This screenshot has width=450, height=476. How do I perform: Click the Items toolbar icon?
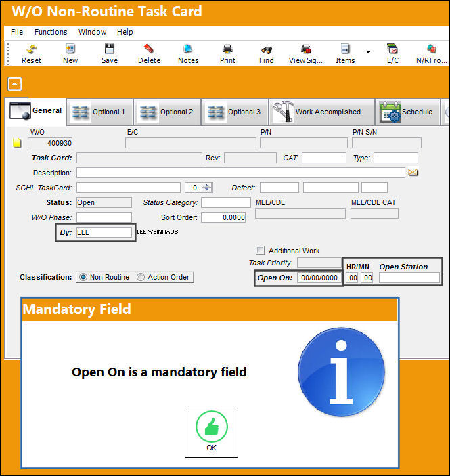pyautogui.click(x=345, y=53)
